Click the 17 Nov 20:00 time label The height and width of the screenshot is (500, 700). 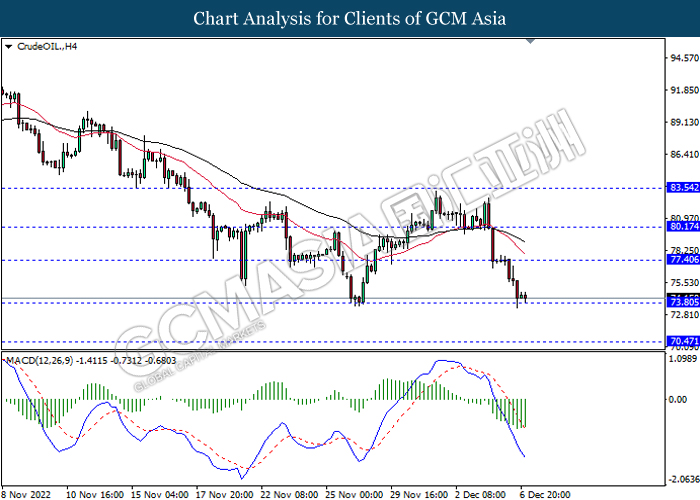click(225, 495)
